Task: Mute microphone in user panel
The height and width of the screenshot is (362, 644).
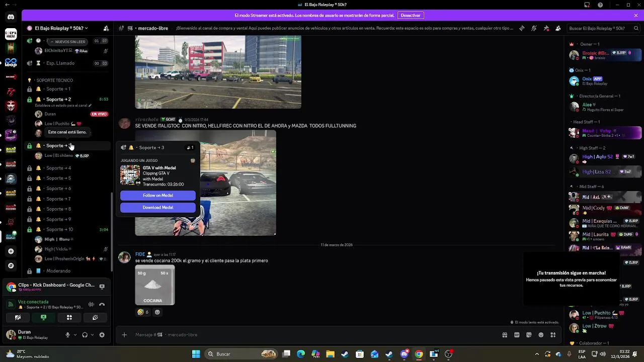Action: 67,335
